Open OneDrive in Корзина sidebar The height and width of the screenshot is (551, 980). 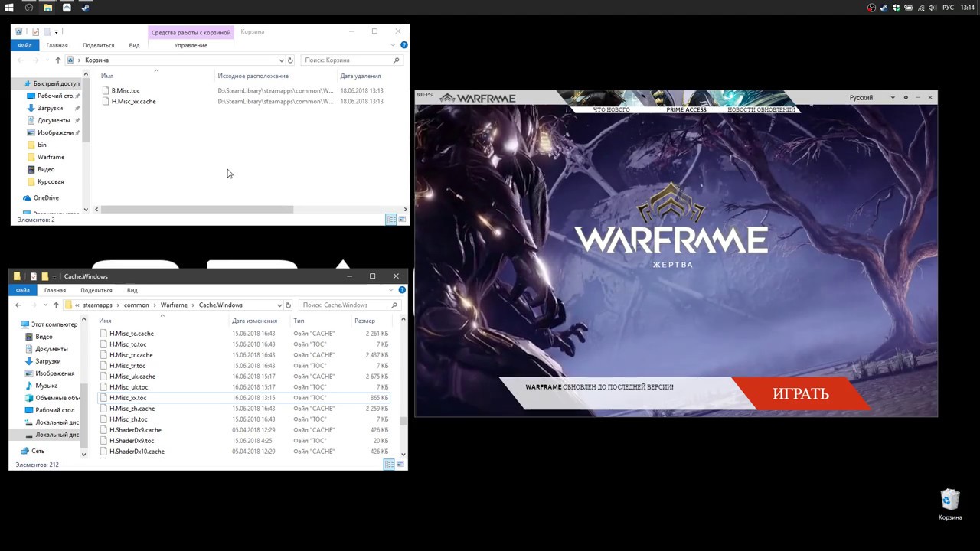point(46,198)
